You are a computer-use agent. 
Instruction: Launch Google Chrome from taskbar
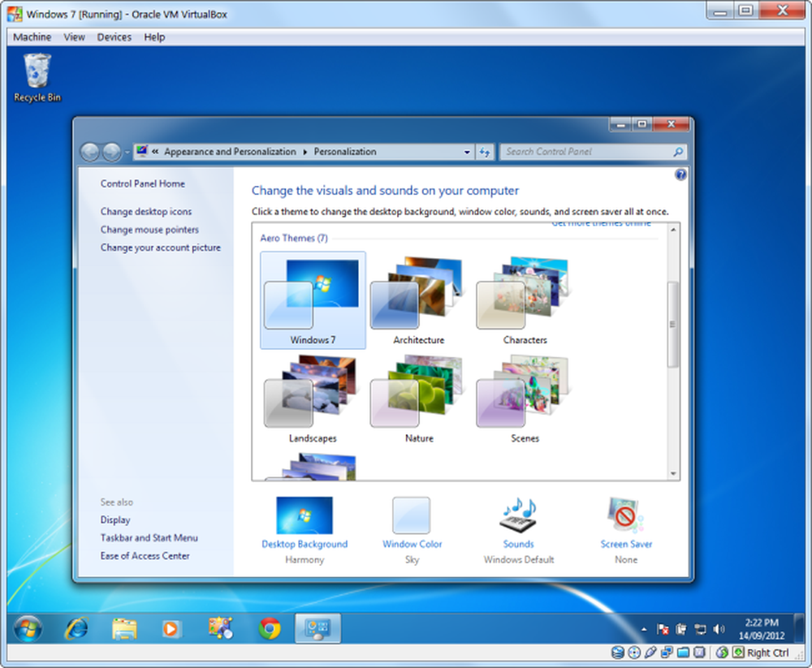(270, 629)
